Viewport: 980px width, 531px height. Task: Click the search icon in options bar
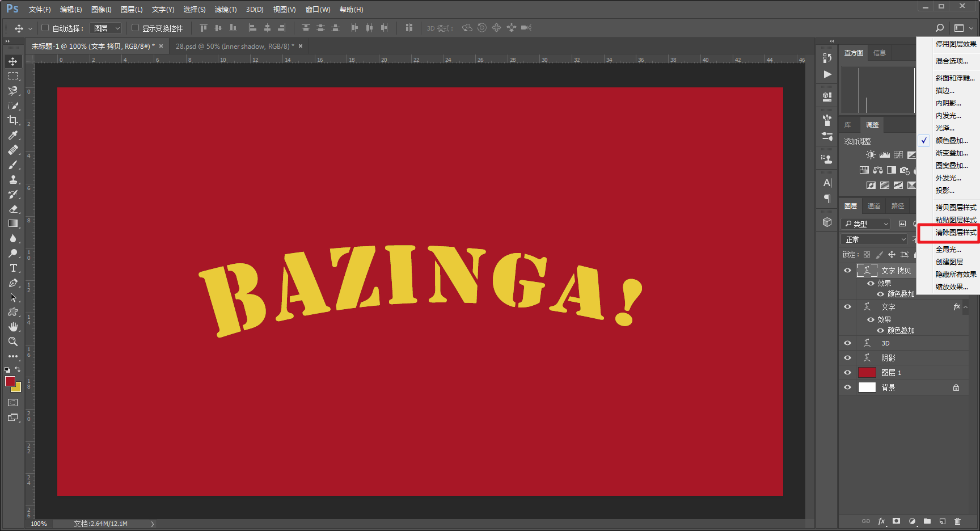pyautogui.click(x=940, y=28)
